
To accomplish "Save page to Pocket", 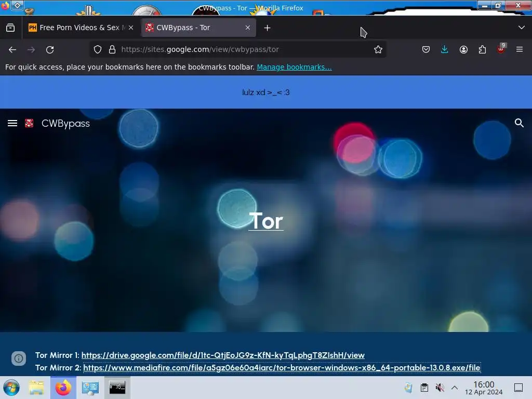I will coord(426,49).
